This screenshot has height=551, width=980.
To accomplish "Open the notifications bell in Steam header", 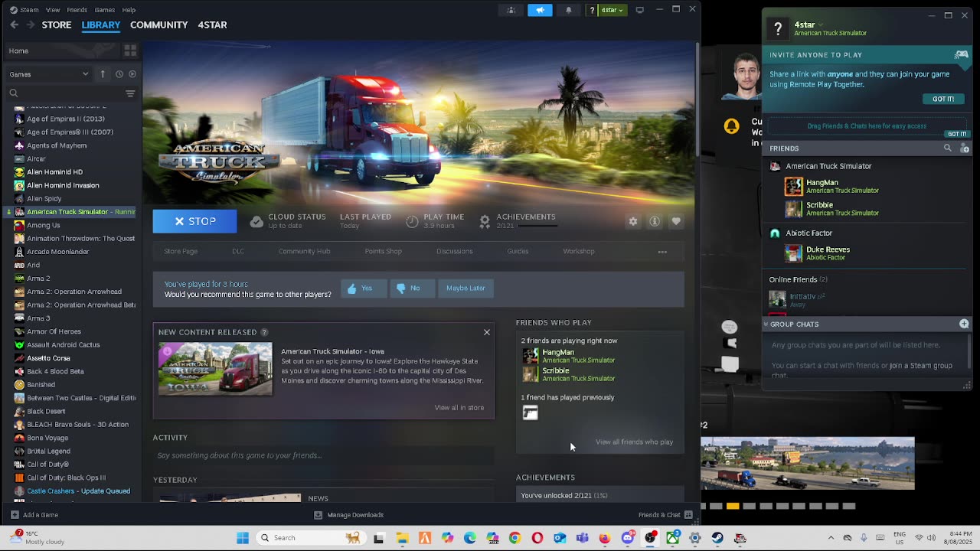I will 568,10.
